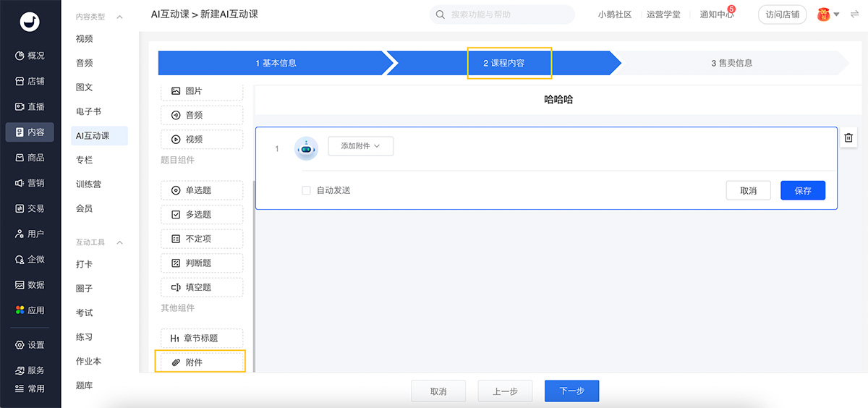
Task: Click the blue 保存 button
Action: click(802, 191)
